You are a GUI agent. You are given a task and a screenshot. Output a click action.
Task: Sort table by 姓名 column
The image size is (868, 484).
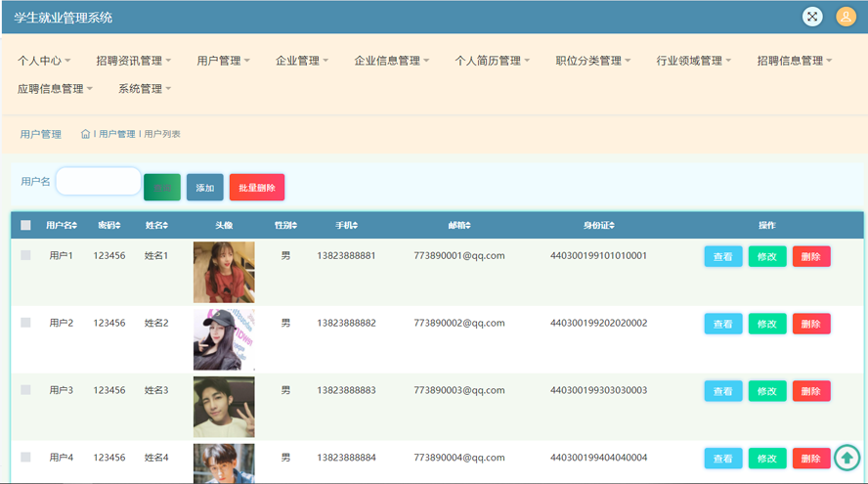156,226
